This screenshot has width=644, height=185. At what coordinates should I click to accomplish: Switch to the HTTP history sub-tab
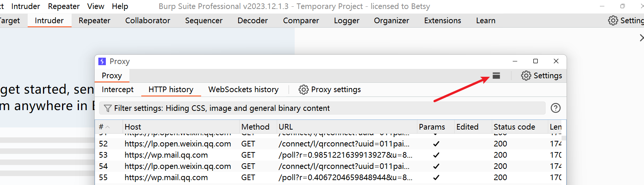point(171,90)
